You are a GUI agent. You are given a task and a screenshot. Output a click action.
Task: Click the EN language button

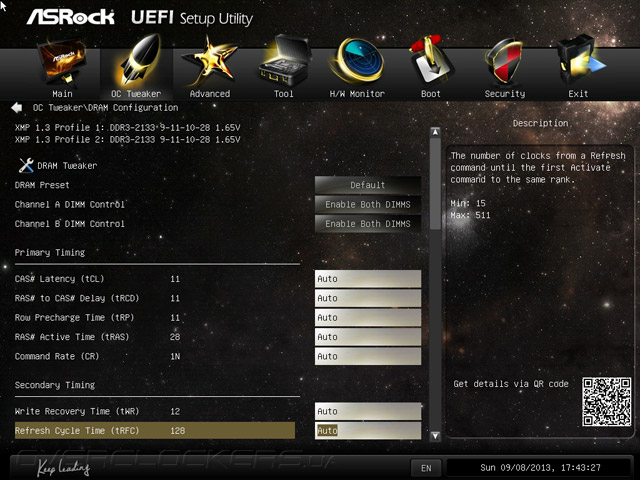coord(426,468)
